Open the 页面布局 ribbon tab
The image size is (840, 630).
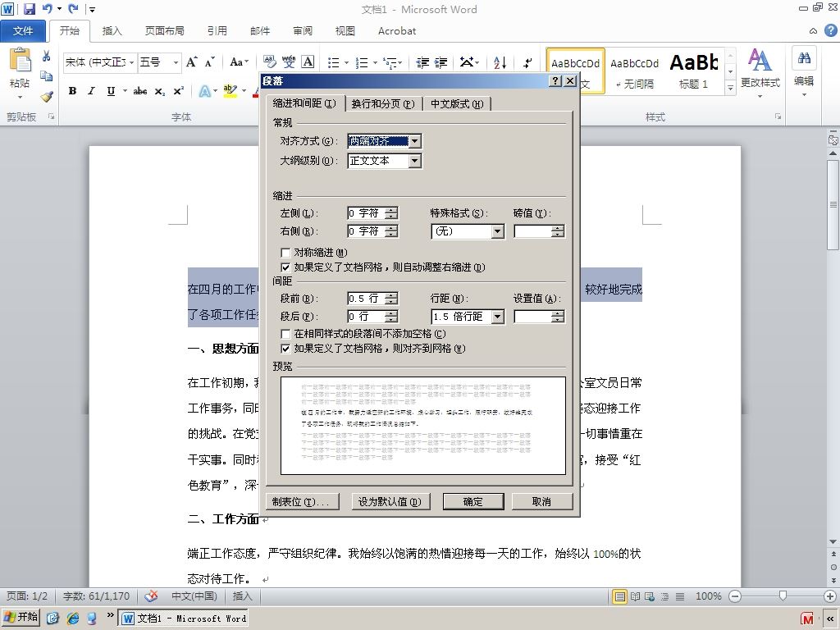[164, 31]
